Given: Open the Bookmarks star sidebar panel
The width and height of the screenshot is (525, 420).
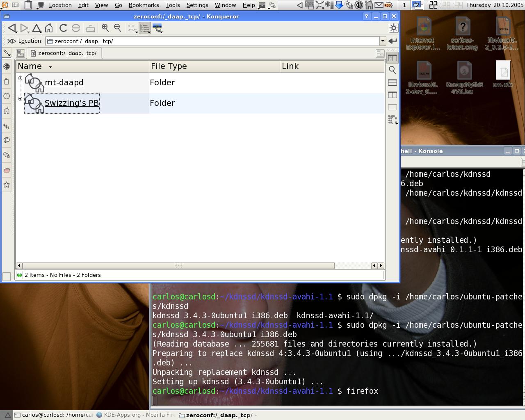Looking at the screenshot, I should pyautogui.click(x=7, y=185).
